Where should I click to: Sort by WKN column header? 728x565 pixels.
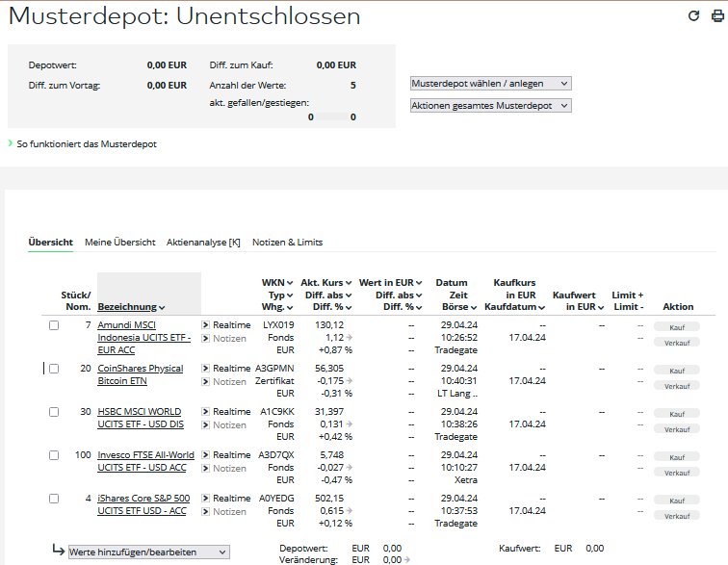(277, 283)
